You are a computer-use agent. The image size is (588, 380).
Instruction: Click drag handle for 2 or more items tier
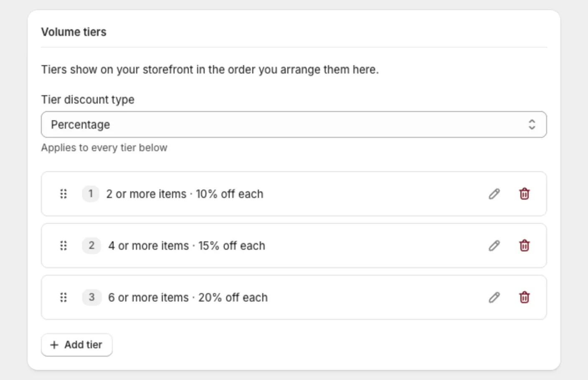[x=63, y=194]
